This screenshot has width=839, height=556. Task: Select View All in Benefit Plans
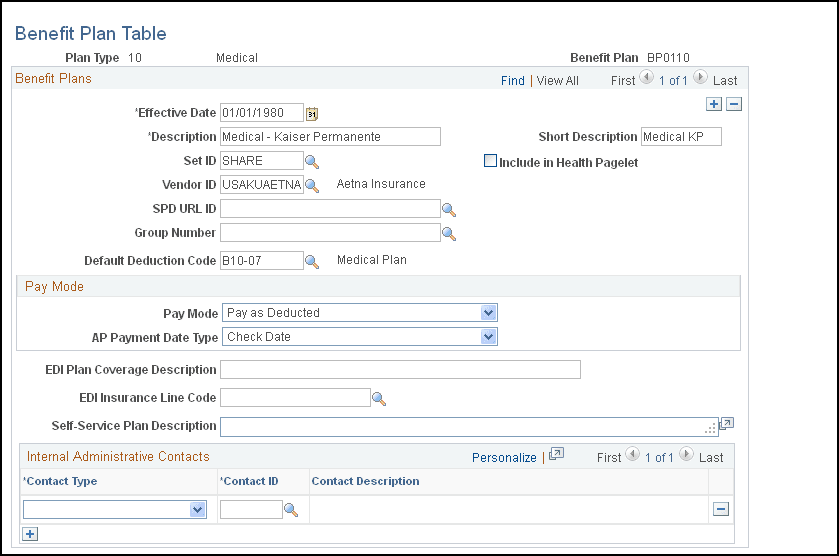pyautogui.click(x=558, y=81)
